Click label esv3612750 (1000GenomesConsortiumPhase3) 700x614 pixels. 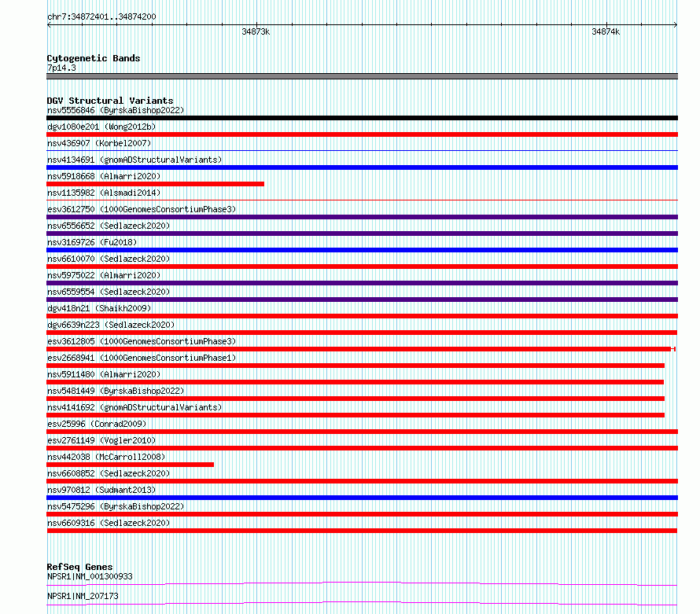pyautogui.click(x=142, y=209)
